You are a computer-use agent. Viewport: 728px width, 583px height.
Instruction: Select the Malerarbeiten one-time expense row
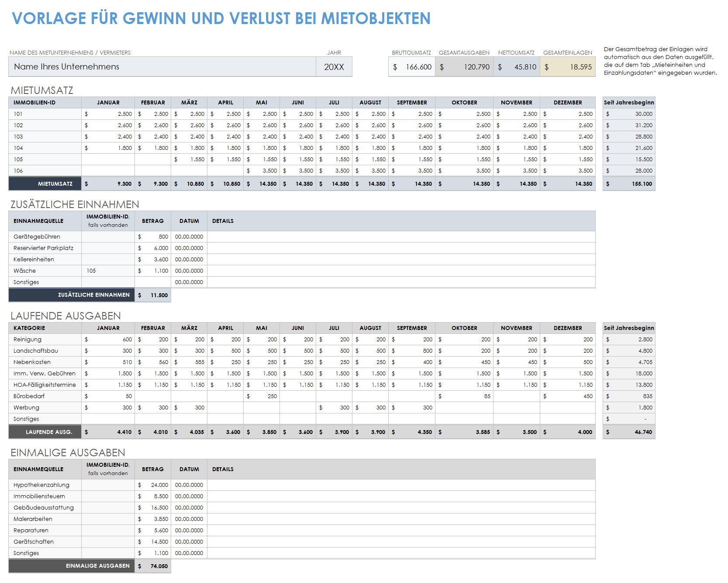[45, 519]
